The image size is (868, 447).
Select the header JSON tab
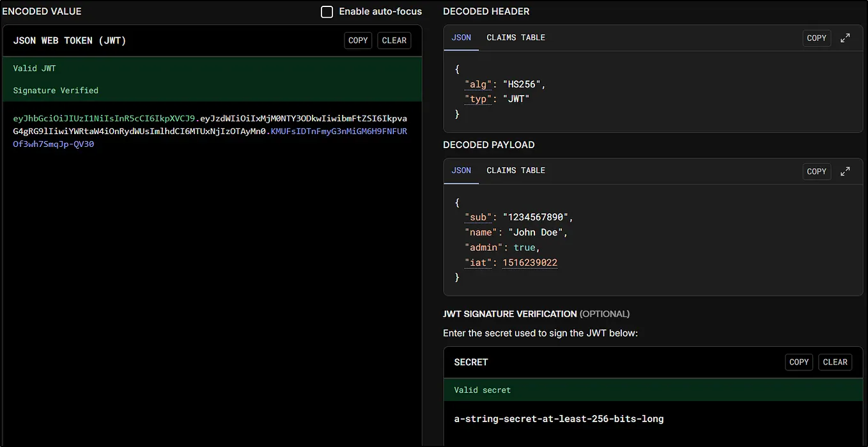coord(461,38)
